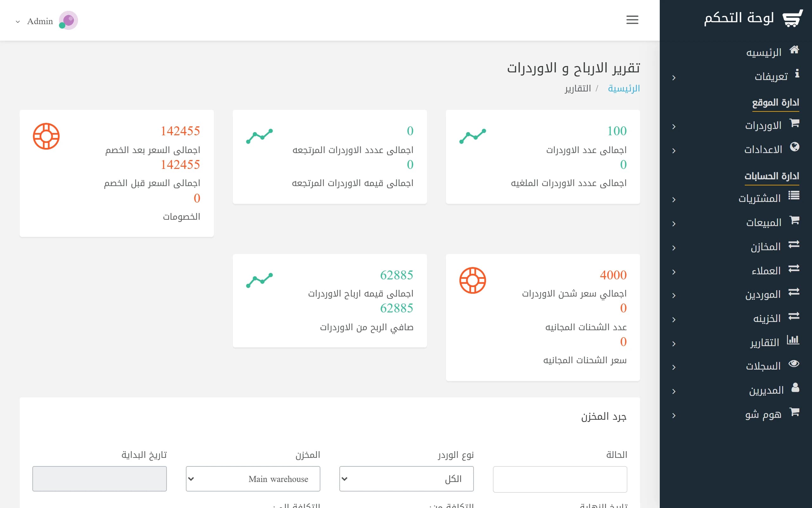
Task: Click the cart icon beside هوم شو
Action: [794, 411]
